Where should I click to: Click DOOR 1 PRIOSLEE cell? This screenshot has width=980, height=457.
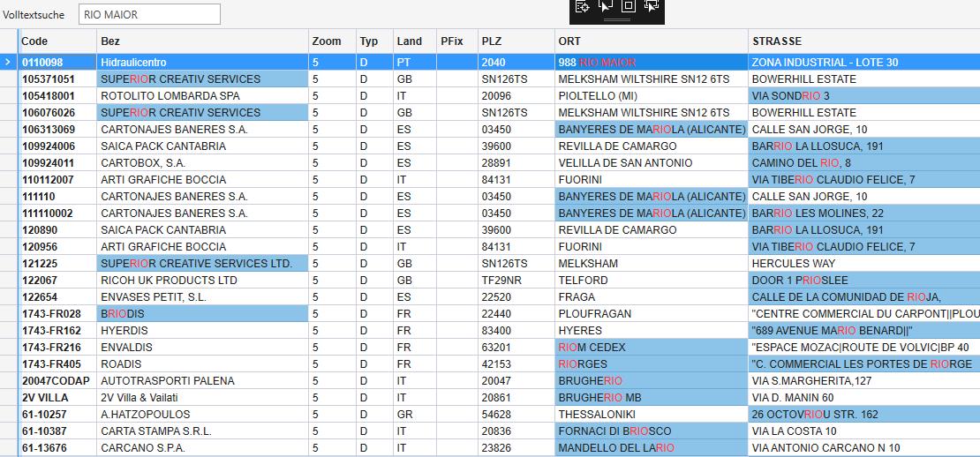pyautogui.click(x=864, y=281)
